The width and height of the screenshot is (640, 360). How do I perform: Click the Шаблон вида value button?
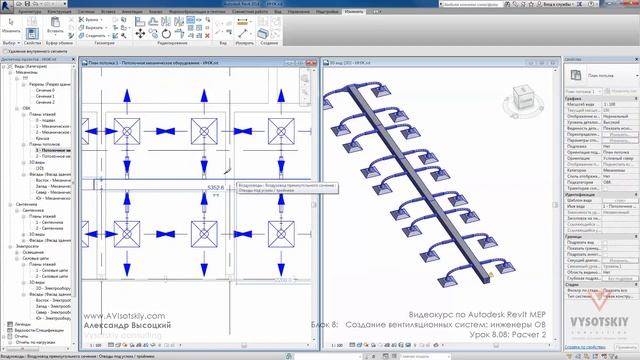coord(620,200)
